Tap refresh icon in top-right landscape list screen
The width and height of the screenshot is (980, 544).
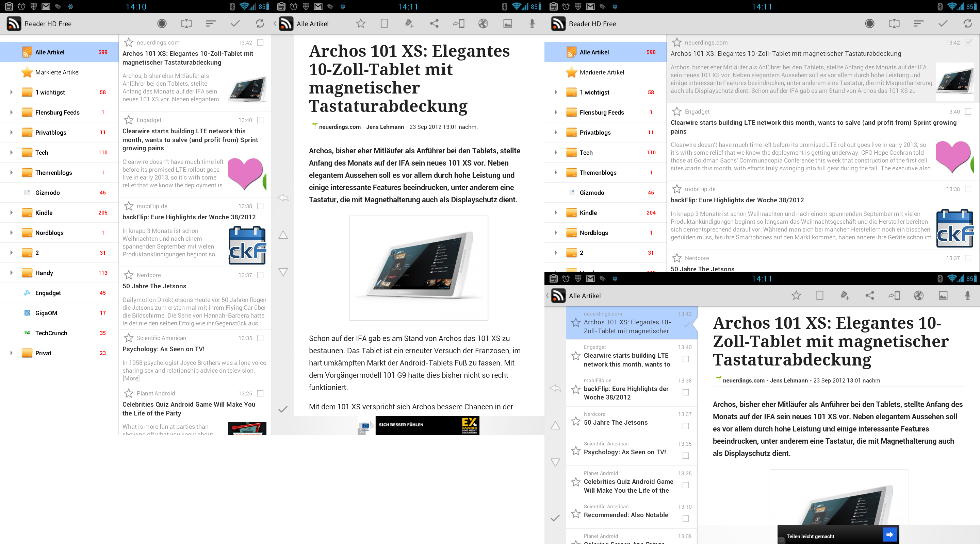(x=967, y=23)
